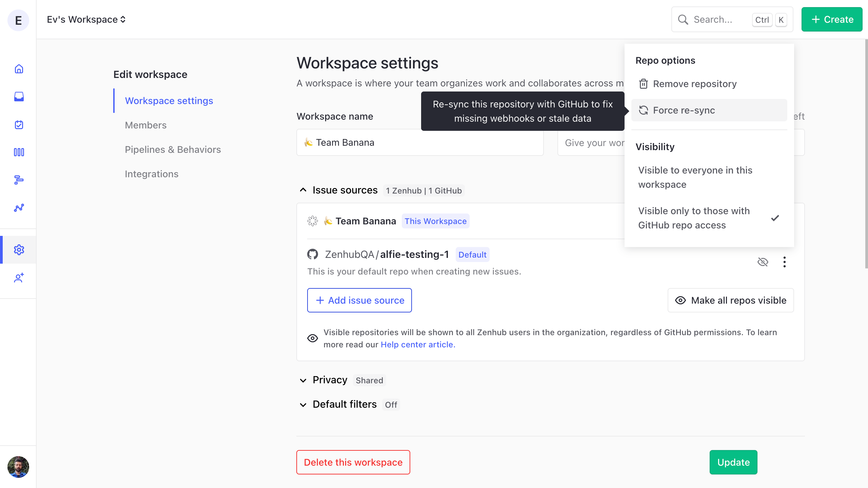This screenshot has width=868, height=488.
Task: Click the Shared privacy badge
Action: (369, 380)
